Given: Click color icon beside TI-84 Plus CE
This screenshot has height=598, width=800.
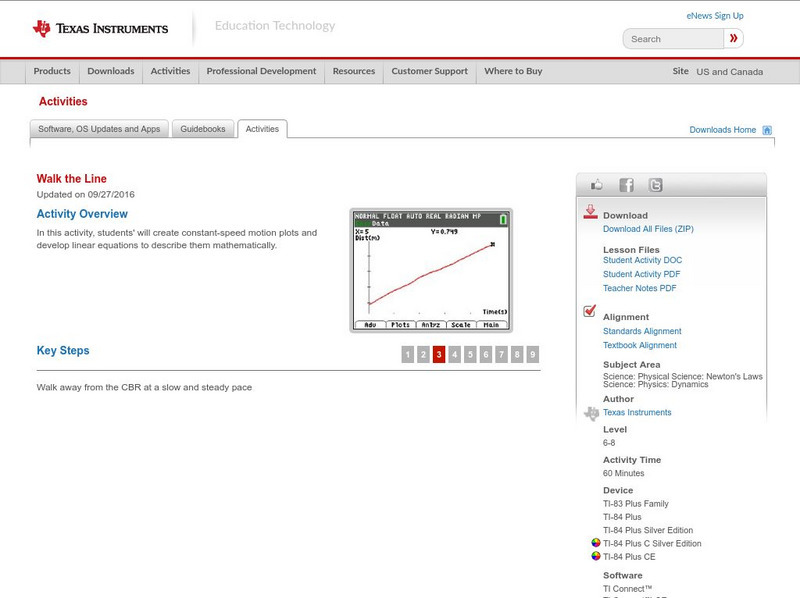Looking at the screenshot, I should pyautogui.click(x=595, y=556).
